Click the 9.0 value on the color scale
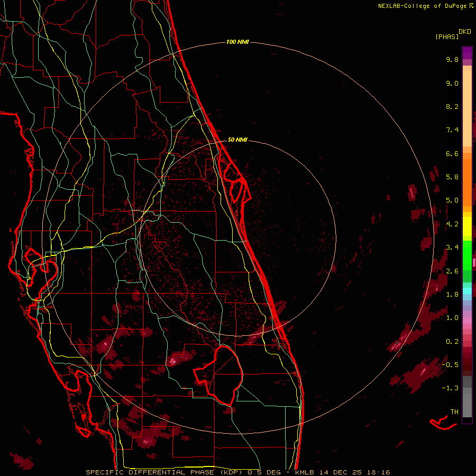 (452, 83)
